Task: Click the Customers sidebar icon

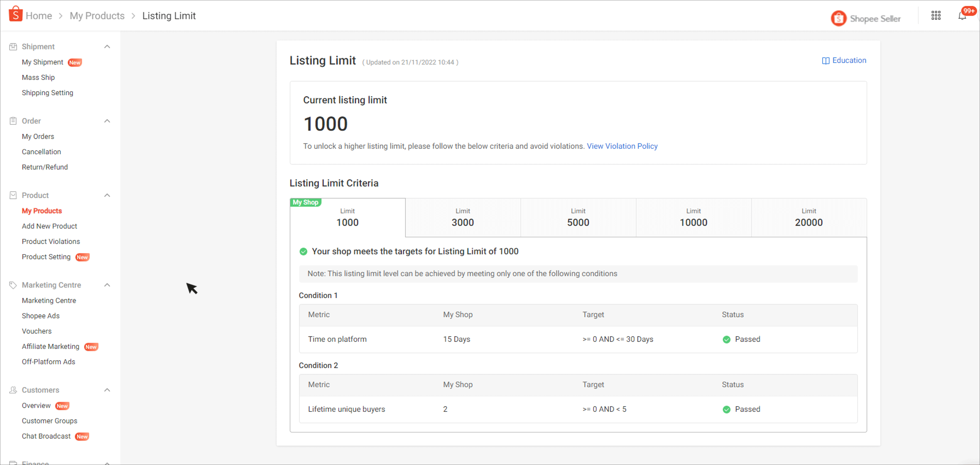Action: click(x=13, y=390)
